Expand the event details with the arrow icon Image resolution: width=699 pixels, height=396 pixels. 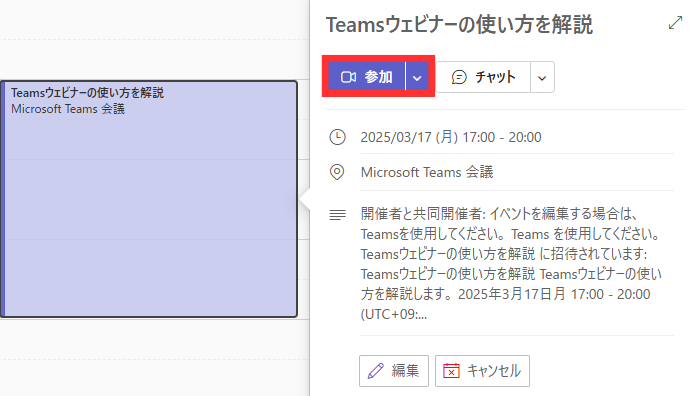675,23
